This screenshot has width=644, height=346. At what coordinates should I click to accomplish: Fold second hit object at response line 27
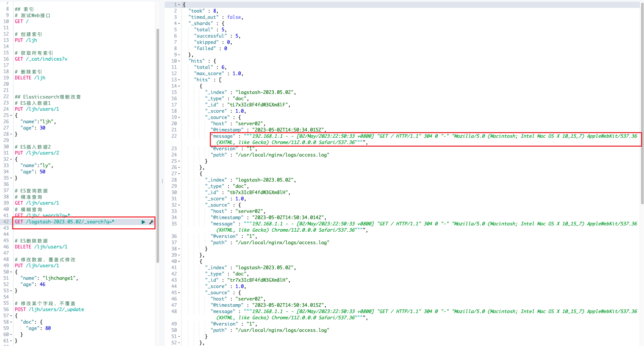pos(179,174)
